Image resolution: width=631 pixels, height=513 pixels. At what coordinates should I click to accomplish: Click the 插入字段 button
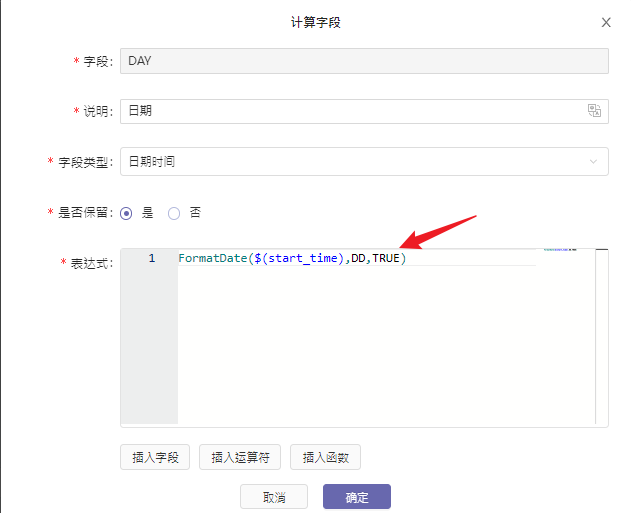coord(155,457)
